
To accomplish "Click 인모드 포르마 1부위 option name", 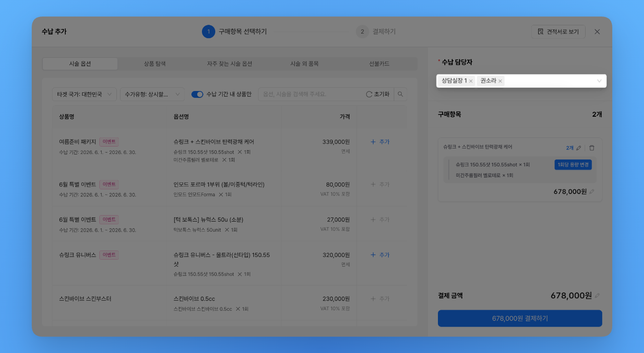I will [x=219, y=184].
